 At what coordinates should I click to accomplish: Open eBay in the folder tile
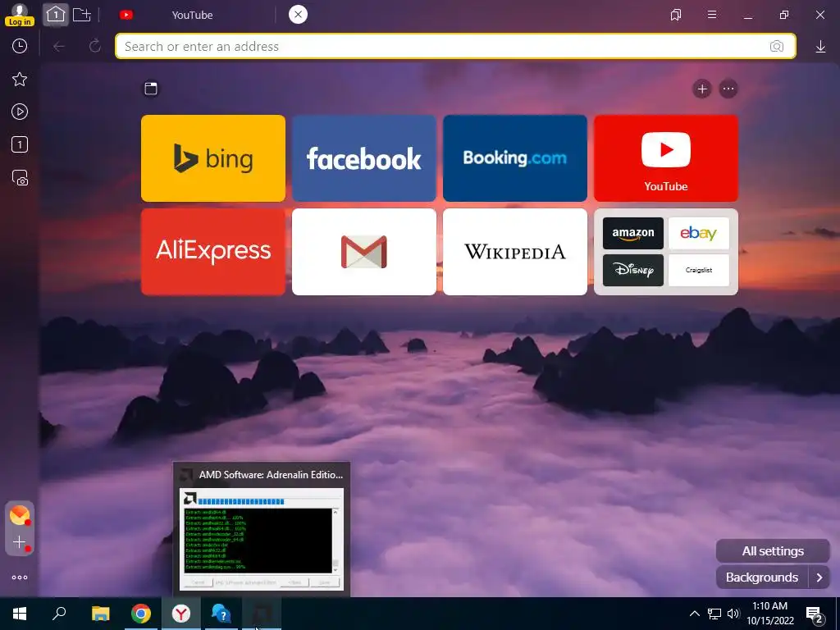[699, 233]
